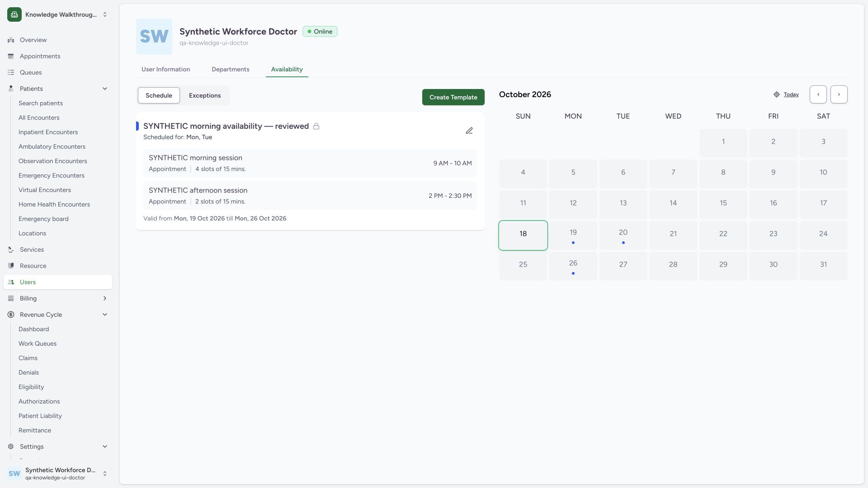Collapse the Patients section
The image size is (868, 488).
coord(105,89)
